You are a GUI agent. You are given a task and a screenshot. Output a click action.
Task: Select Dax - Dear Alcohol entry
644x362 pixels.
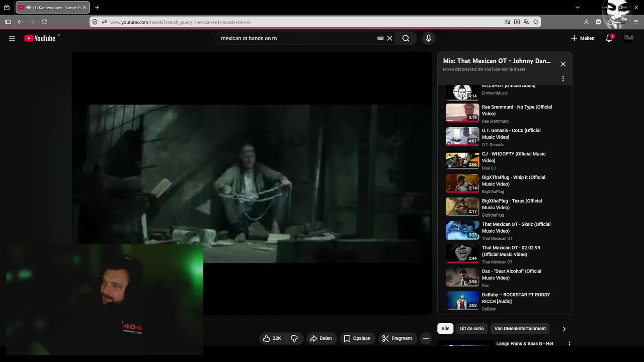click(505, 278)
